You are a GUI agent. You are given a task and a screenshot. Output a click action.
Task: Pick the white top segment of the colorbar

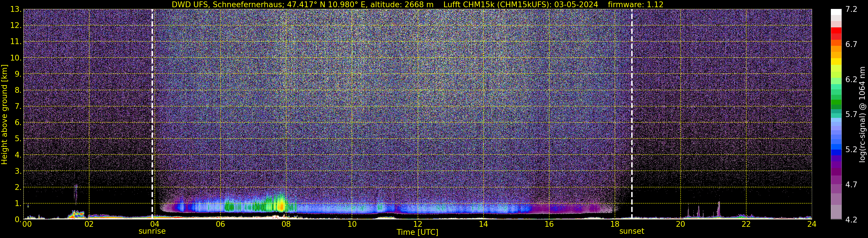click(836, 12)
